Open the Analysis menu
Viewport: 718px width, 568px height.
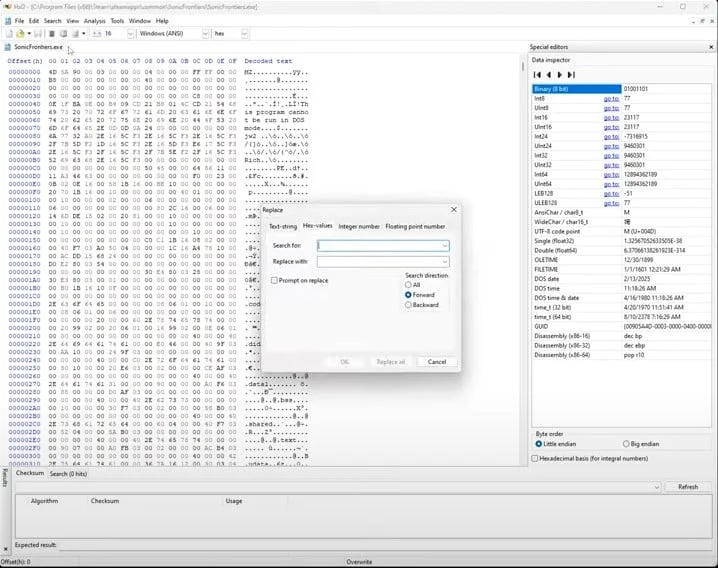pyautogui.click(x=94, y=20)
